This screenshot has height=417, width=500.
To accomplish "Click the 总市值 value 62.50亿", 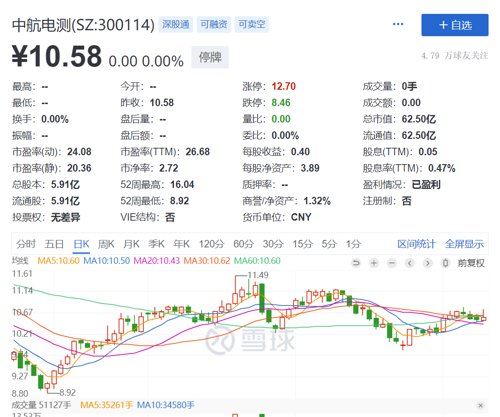I will pos(419,119).
